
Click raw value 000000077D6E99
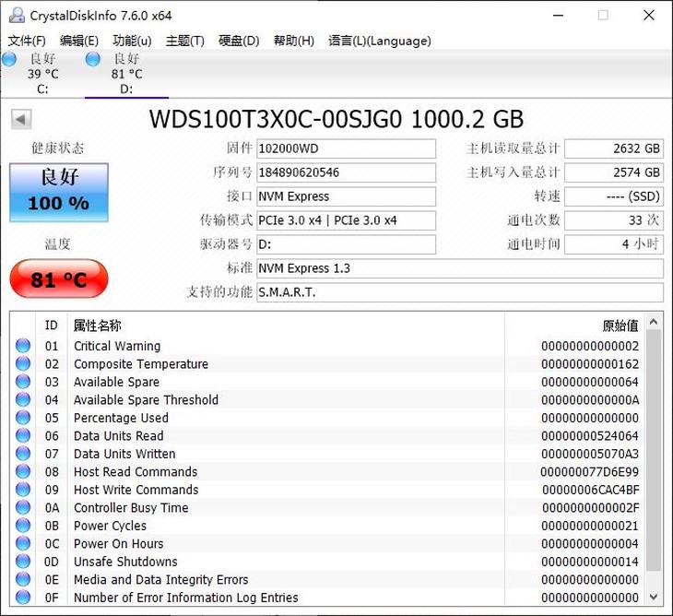coord(589,472)
